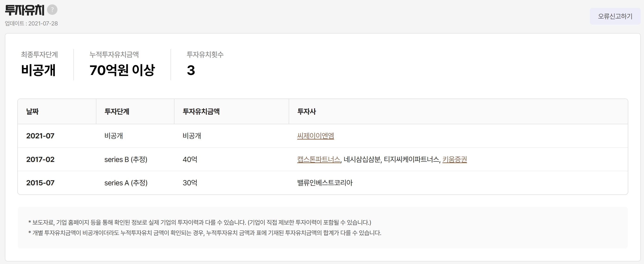The height and width of the screenshot is (264, 644).
Task: Click the 40억 investment amount cell
Action: click(x=190, y=159)
